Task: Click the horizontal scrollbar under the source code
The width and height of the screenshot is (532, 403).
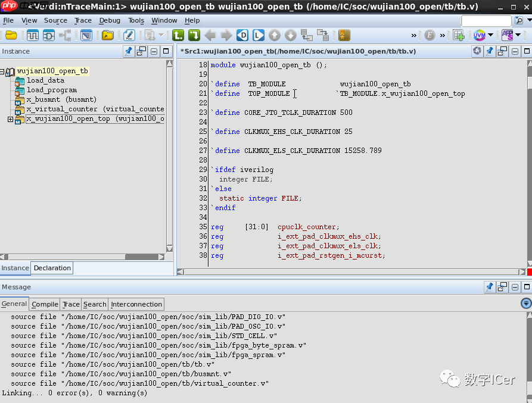Action: 351,271
